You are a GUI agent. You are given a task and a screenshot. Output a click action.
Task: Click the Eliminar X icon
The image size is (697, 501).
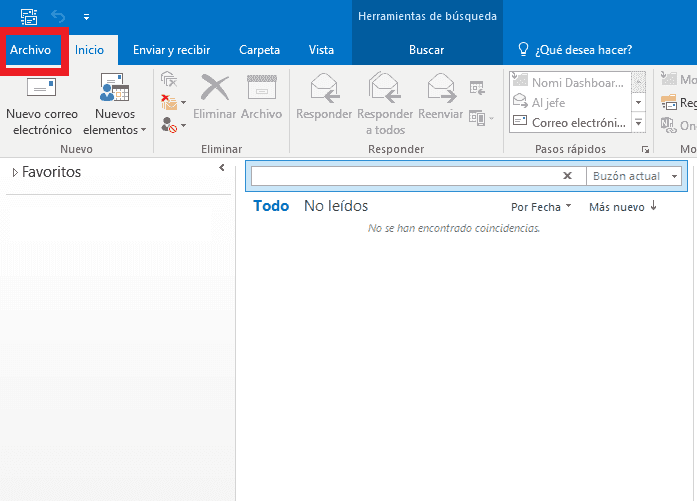(x=214, y=88)
